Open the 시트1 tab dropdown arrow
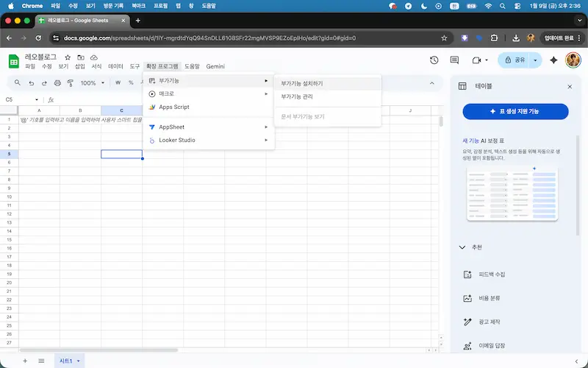Image resolution: width=588 pixels, height=368 pixels. (x=79, y=361)
